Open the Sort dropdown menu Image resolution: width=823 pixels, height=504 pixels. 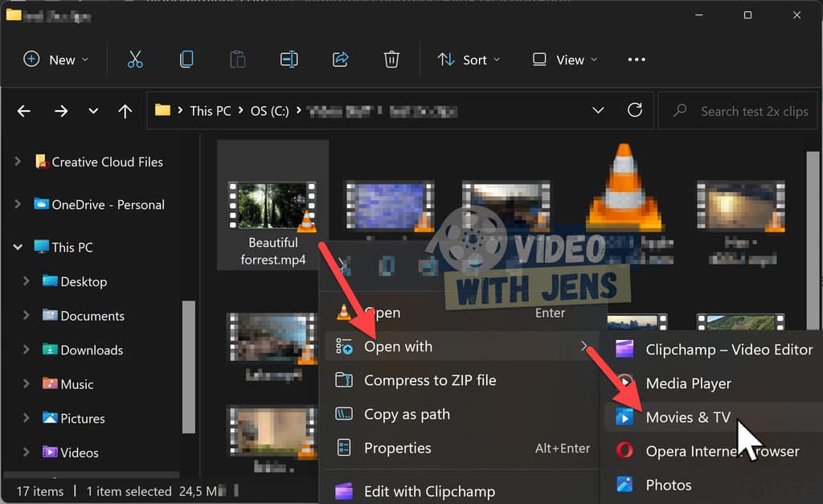[469, 59]
